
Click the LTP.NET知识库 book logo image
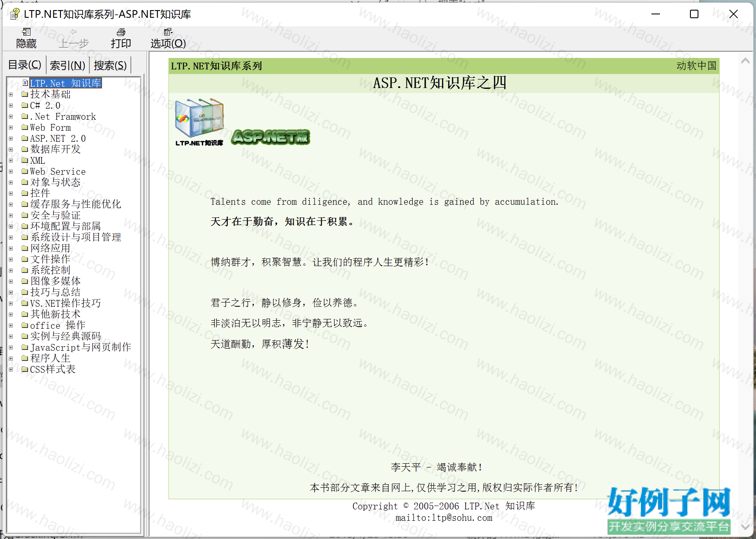[x=199, y=122]
